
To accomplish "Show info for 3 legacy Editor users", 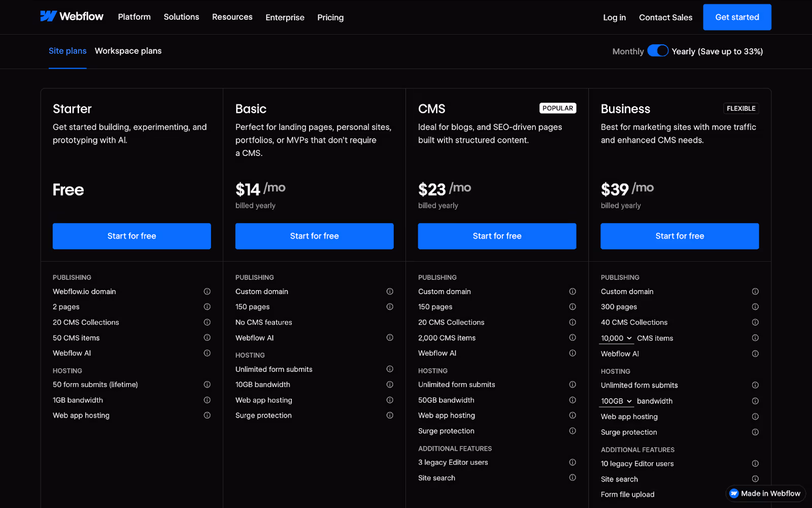I will [572, 462].
